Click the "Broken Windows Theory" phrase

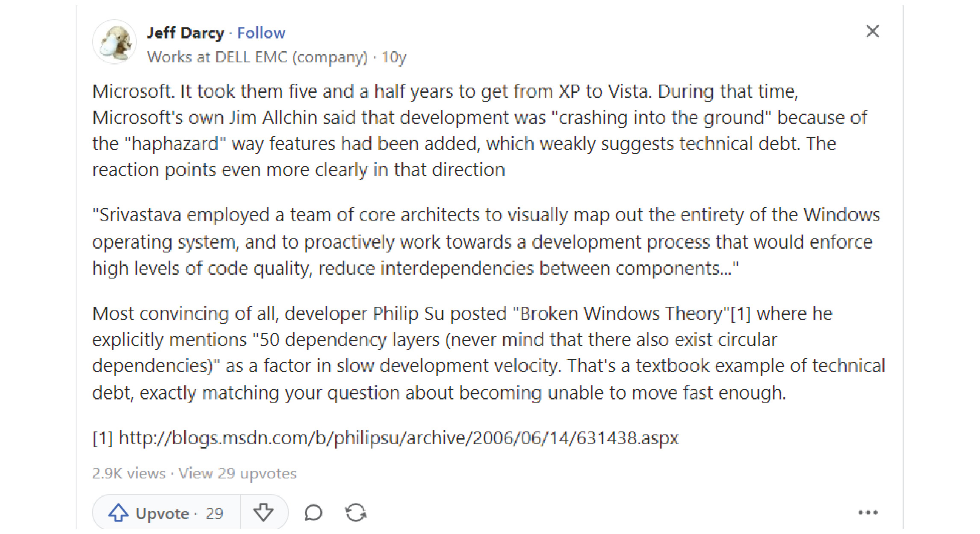tap(620, 314)
